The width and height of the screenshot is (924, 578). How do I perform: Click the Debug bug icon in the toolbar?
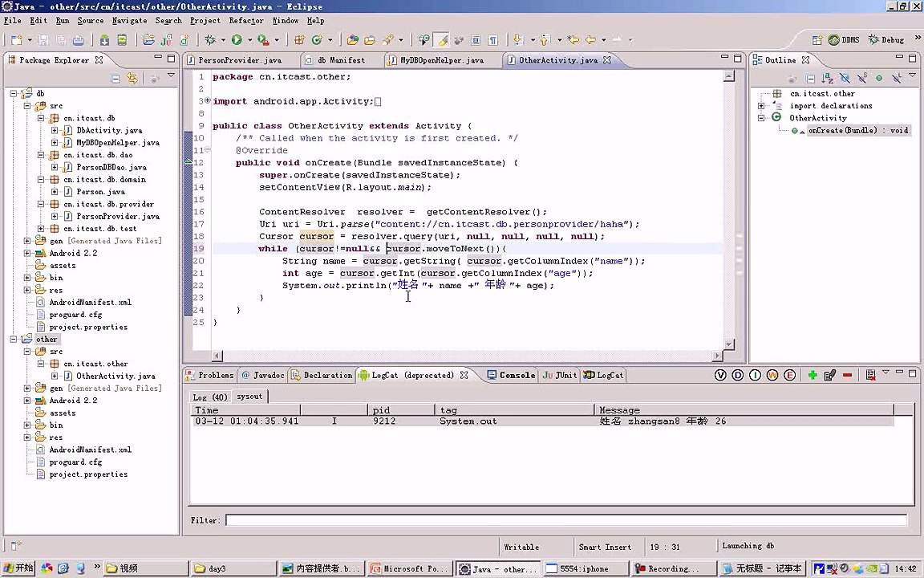point(210,39)
